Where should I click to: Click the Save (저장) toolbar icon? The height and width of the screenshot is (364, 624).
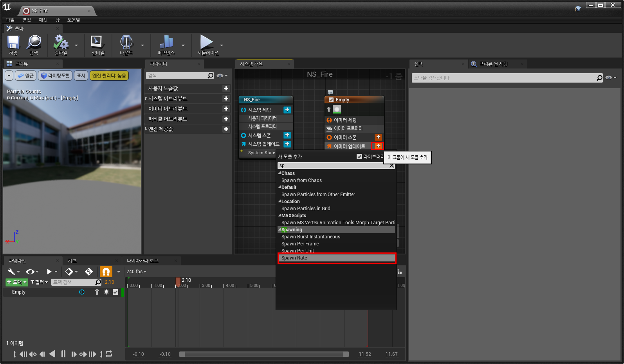pos(13,45)
